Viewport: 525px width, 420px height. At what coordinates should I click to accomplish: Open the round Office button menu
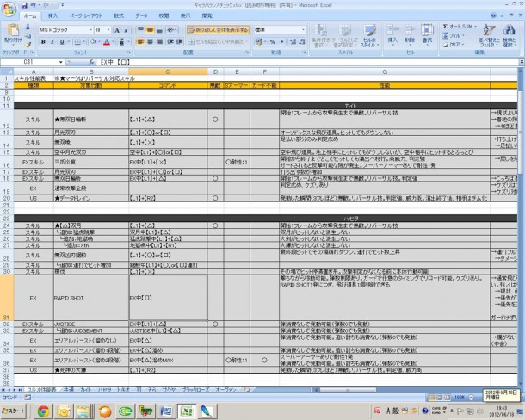9,9
